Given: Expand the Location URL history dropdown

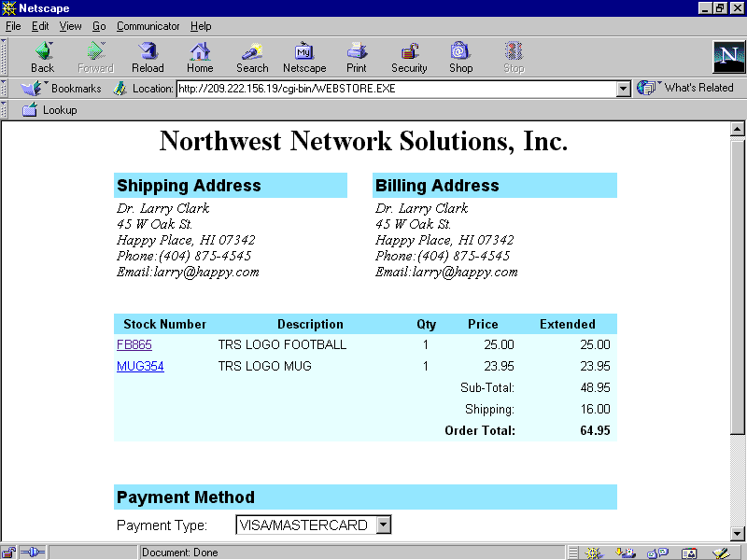Looking at the screenshot, I should click(623, 89).
